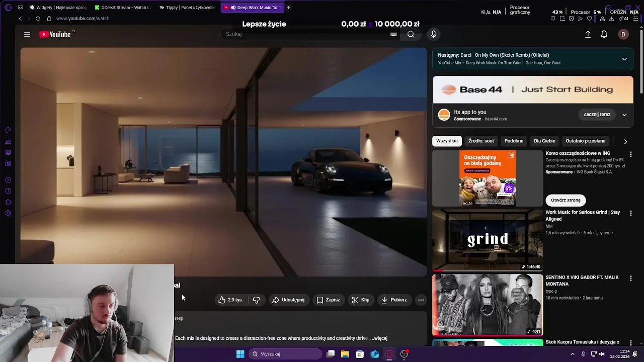Click the upload/create arrow icon

[x=588, y=34]
